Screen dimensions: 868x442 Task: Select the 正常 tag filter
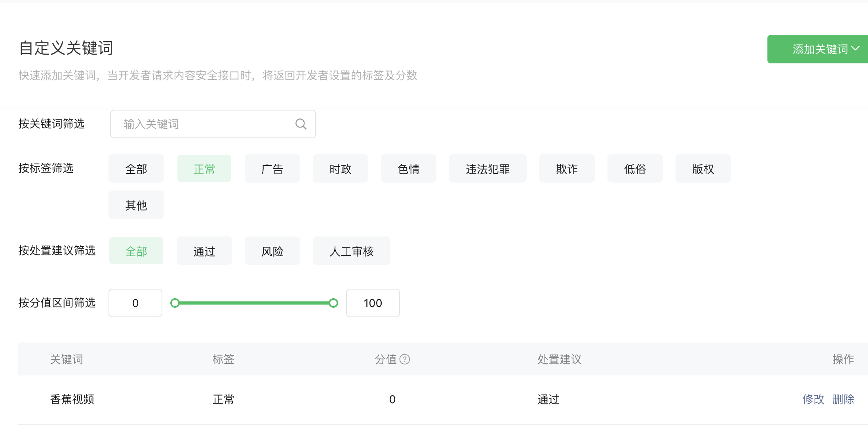tap(204, 169)
